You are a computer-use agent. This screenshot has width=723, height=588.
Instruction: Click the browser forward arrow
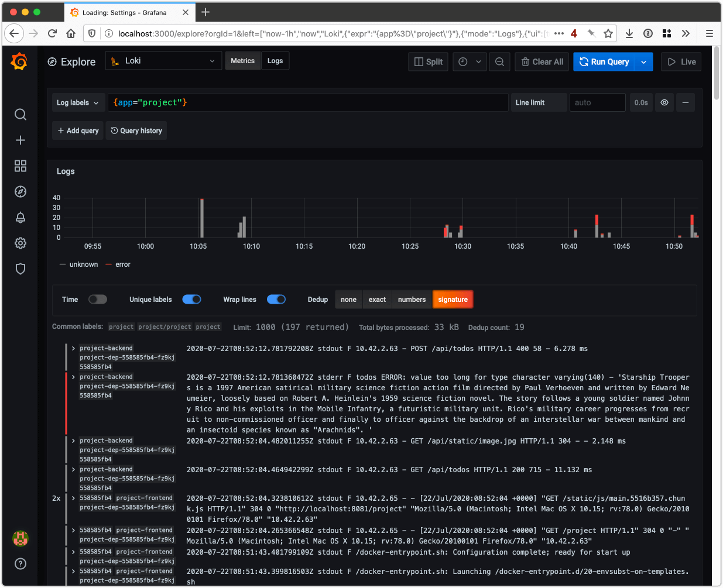(33, 33)
